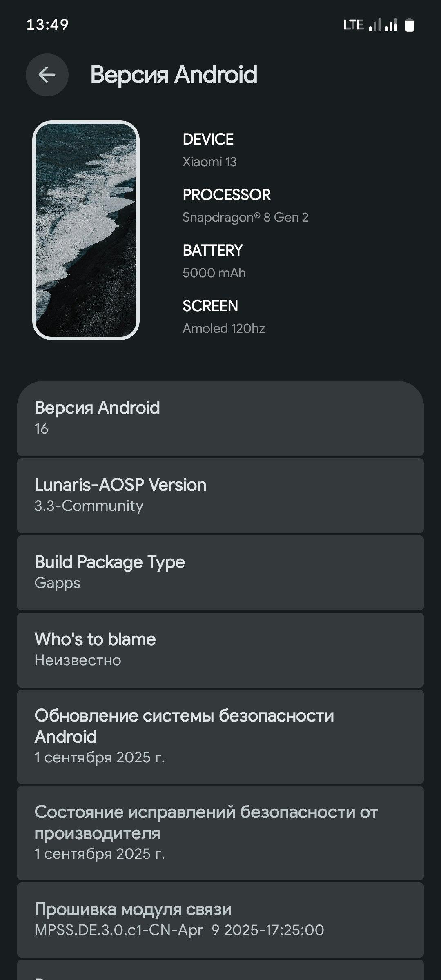The height and width of the screenshot is (980, 441).
Task: Tap the PROCESSOR Snapdragon 8 Gen 2 info
Action: [x=245, y=206]
